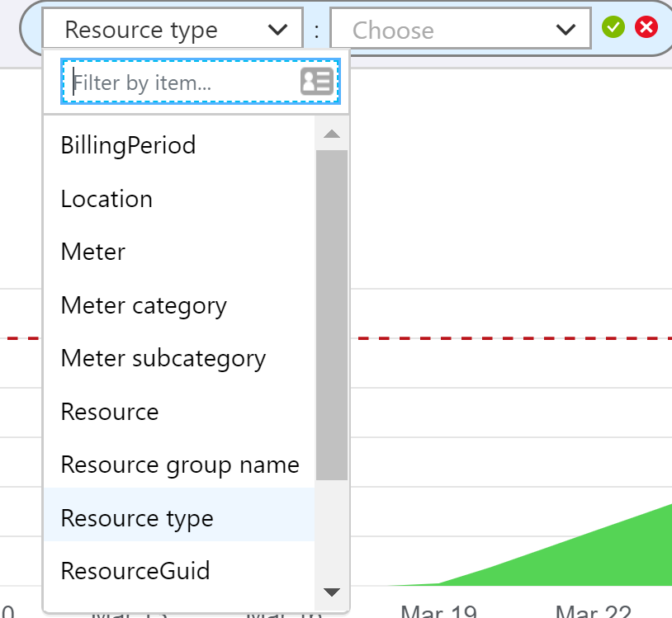Select Location from the list
Viewport: 672px width, 618px height.
(x=106, y=200)
